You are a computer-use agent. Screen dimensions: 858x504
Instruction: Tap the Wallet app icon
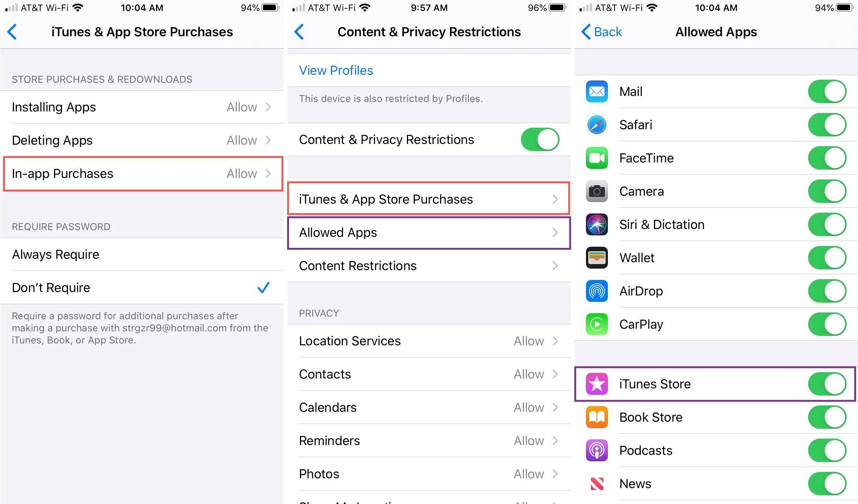pos(597,258)
